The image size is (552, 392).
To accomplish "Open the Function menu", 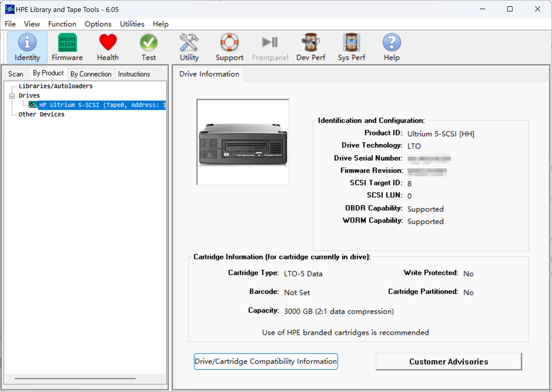I will click(x=62, y=24).
